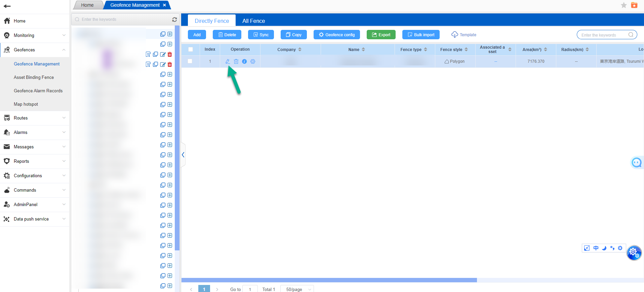The height and width of the screenshot is (292, 644).
Task: Click the settings gear icon in row 1
Action: coord(253,61)
